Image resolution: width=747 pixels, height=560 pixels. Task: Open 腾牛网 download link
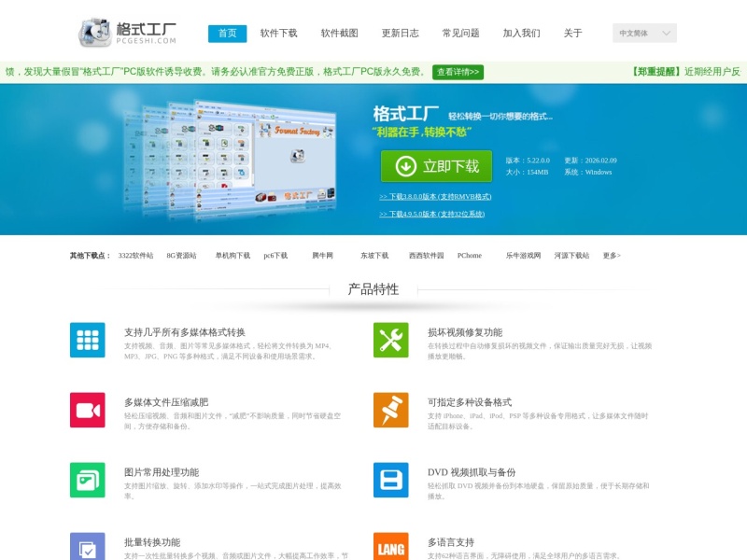(x=322, y=256)
